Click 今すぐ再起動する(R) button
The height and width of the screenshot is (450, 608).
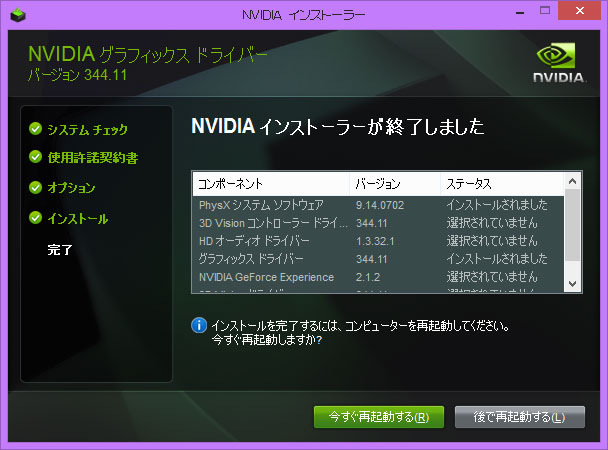379,417
